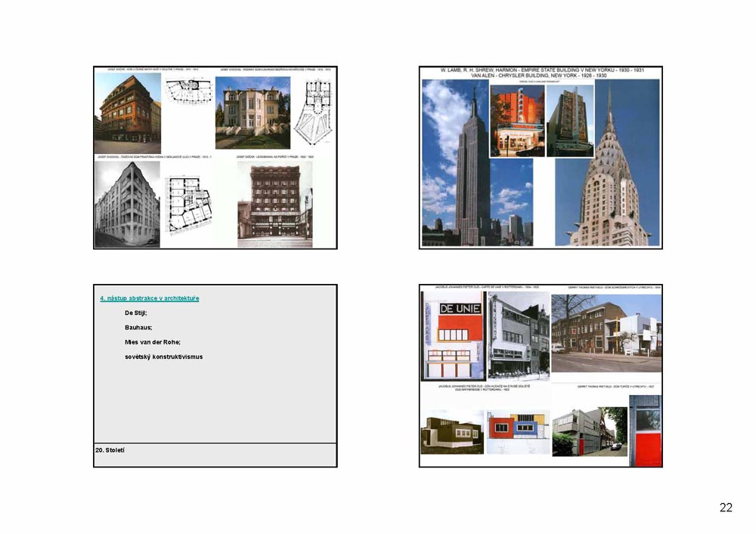Screen dimensions: 756x534
Task: Click the red-brick corner building photo by Josef Gočár
Action: click(128, 113)
